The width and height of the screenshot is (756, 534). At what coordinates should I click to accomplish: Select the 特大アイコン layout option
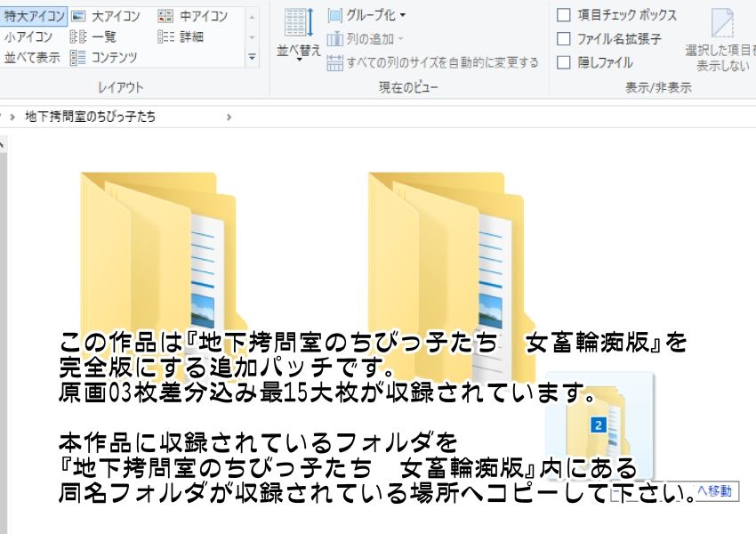(33, 16)
